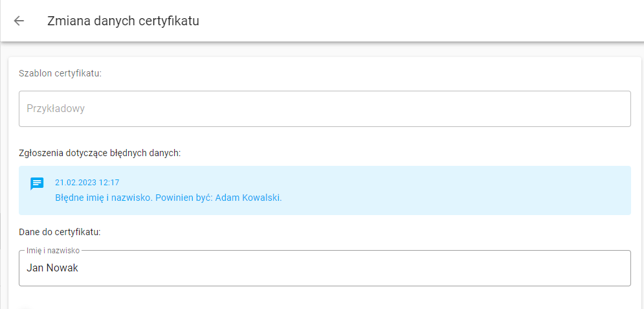Image resolution: width=644 pixels, height=309 pixels.
Task: Click into the Imię i nazwisko field
Action: tap(324, 268)
